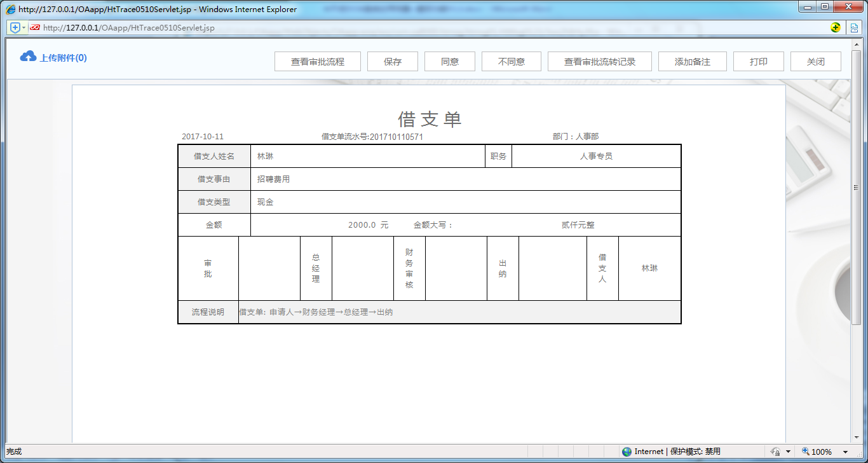Click the 查看审批流程 button
Image resolution: width=868 pixels, height=463 pixels.
click(318, 61)
